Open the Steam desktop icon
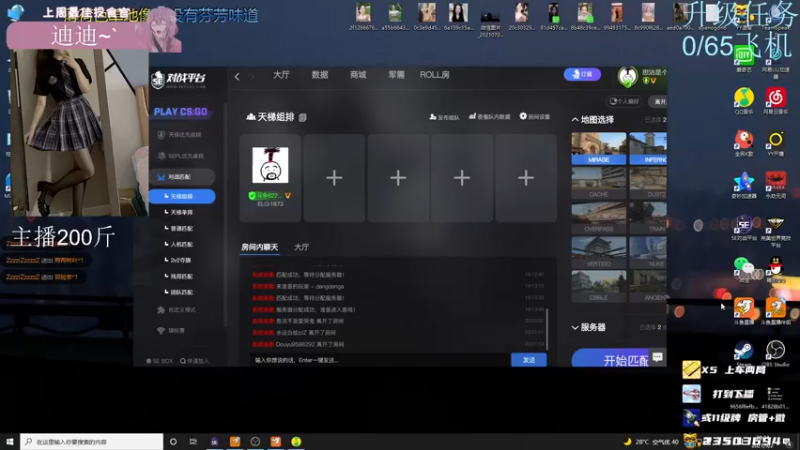800x450 pixels. tap(744, 353)
